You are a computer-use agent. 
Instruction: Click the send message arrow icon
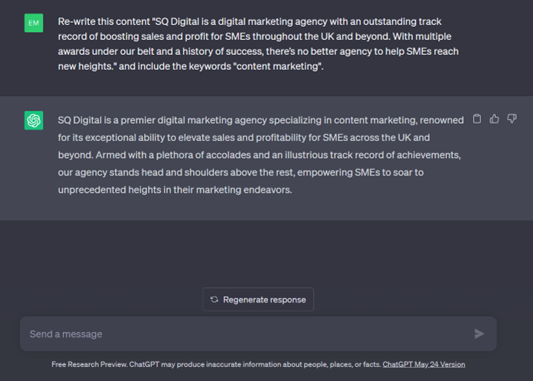pyautogui.click(x=479, y=334)
